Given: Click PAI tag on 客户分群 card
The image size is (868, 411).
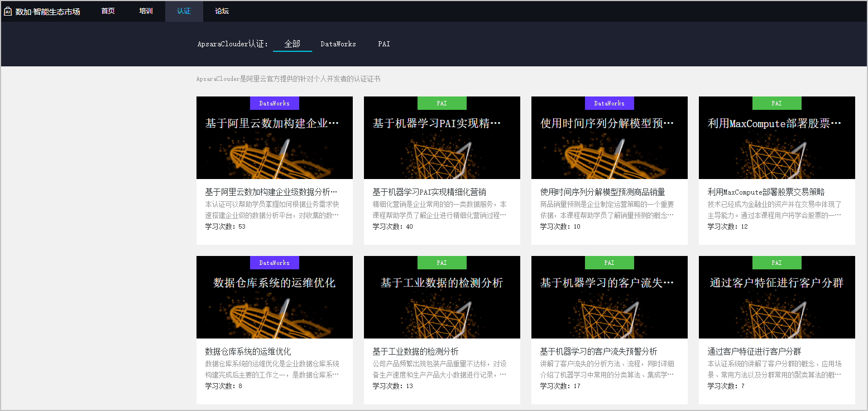Looking at the screenshot, I should pos(777,263).
